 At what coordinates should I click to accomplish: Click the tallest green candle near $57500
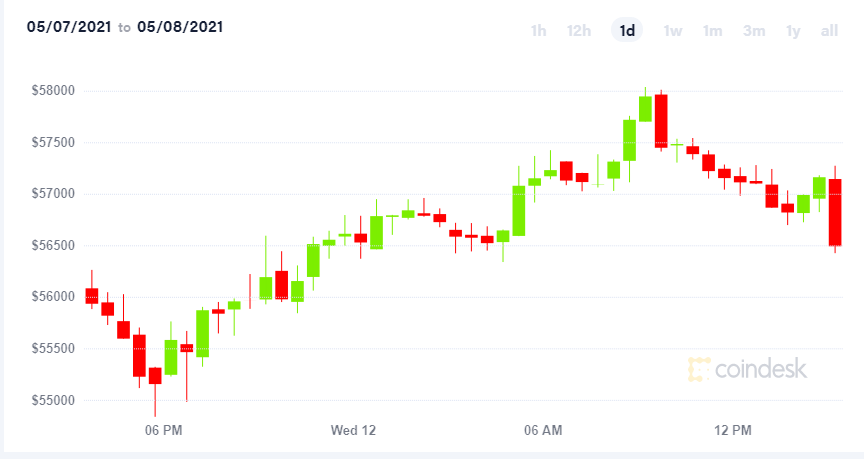[629, 140]
